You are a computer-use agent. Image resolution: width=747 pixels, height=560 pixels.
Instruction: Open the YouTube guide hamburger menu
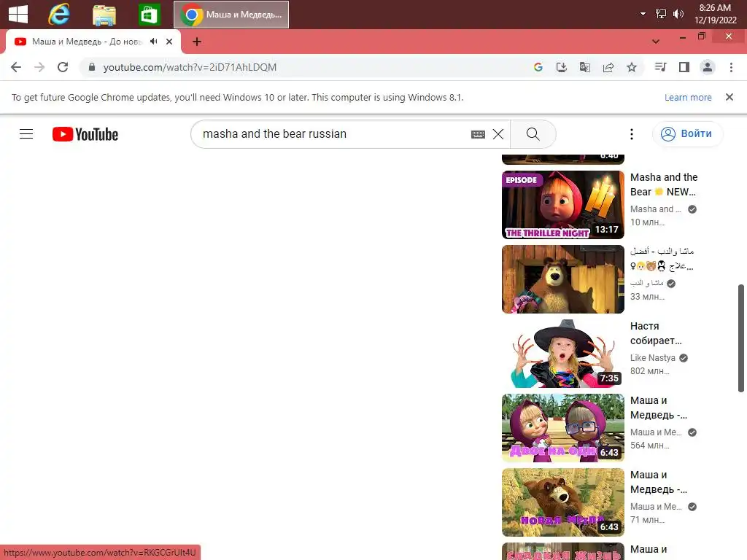[x=26, y=134]
